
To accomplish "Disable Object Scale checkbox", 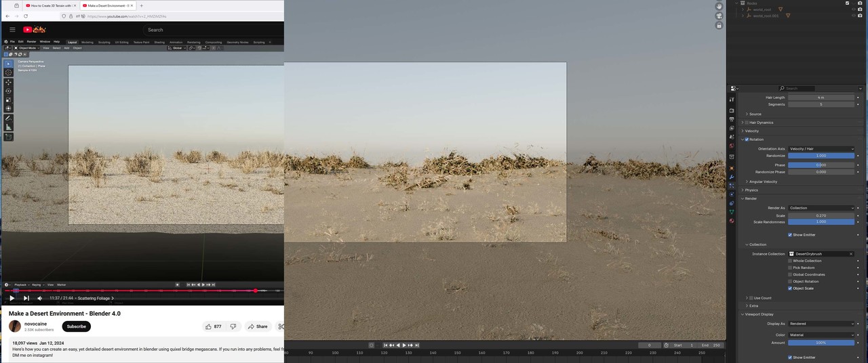I will pos(790,289).
